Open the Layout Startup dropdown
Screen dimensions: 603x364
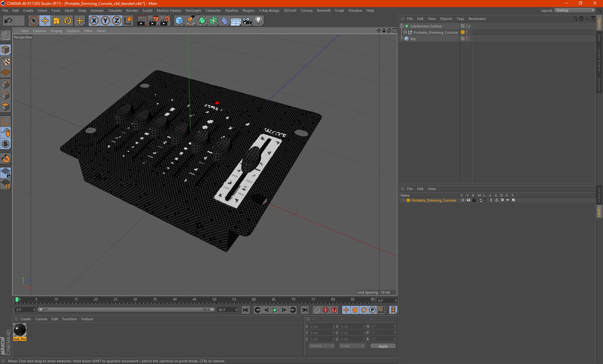(575, 10)
